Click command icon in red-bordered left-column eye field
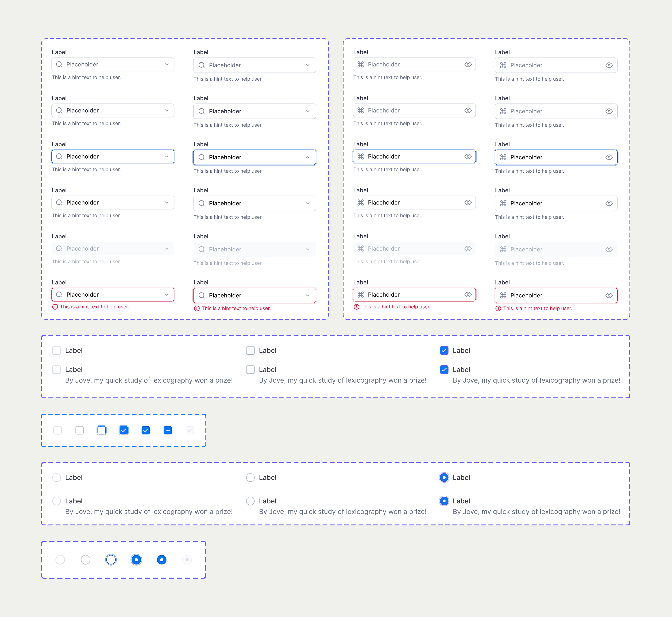The width and height of the screenshot is (672, 617). [361, 295]
